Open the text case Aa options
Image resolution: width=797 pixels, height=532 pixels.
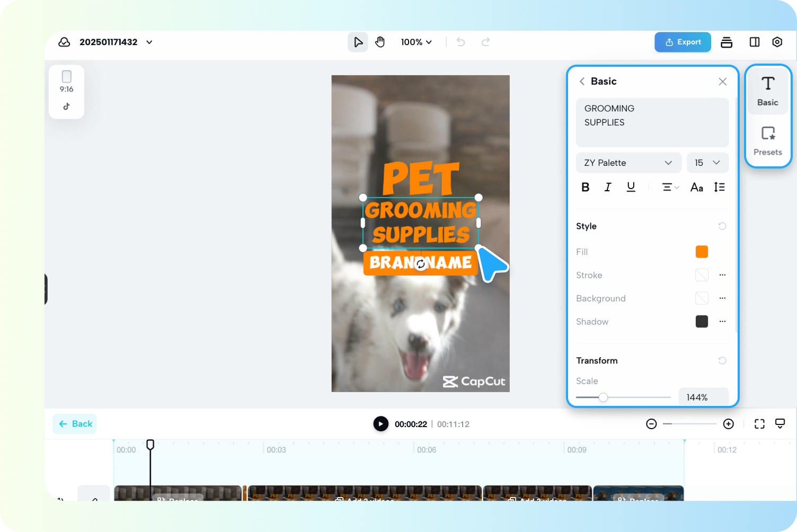696,187
